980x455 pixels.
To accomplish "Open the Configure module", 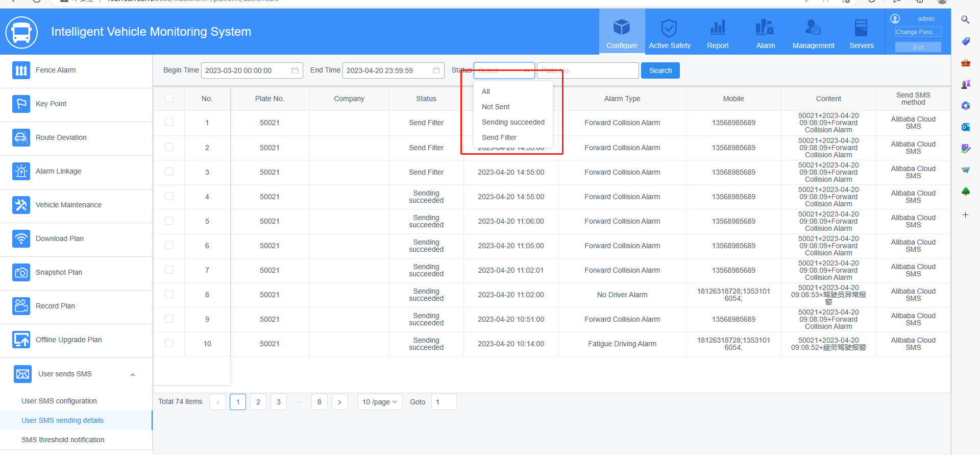I will [x=622, y=32].
